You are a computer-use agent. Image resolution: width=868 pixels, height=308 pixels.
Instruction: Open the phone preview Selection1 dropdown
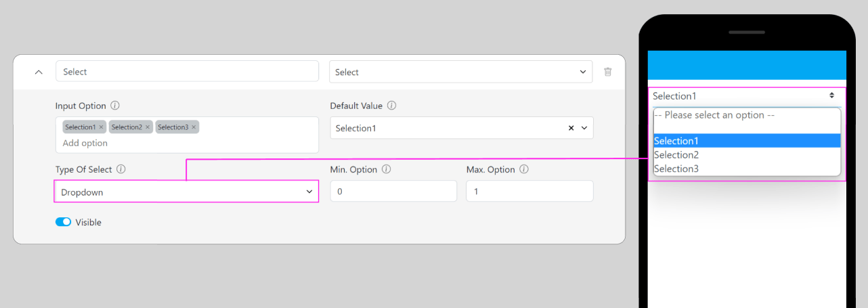(747, 96)
